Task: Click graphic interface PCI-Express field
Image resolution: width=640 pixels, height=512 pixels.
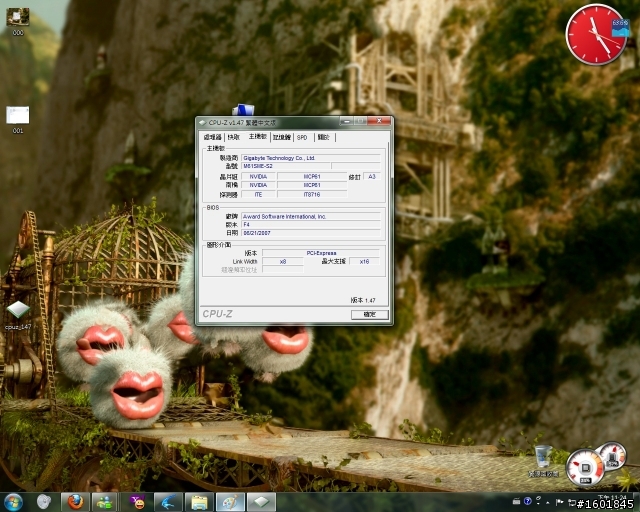Action: pos(321,253)
